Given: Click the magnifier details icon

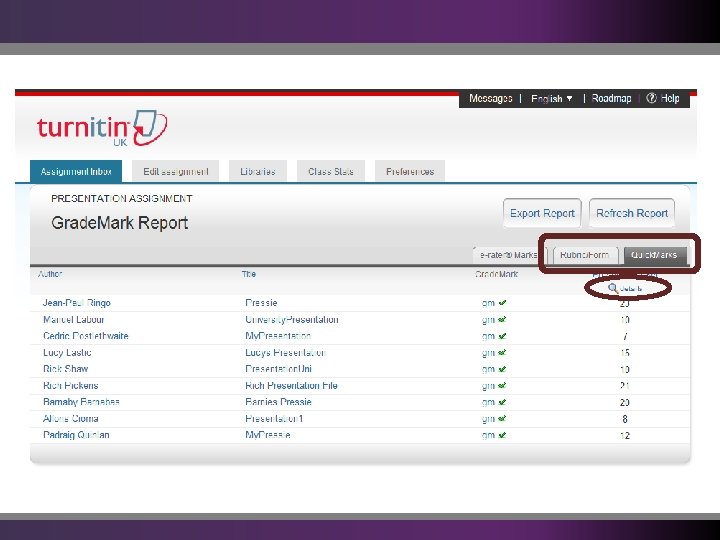Looking at the screenshot, I should [x=613, y=288].
